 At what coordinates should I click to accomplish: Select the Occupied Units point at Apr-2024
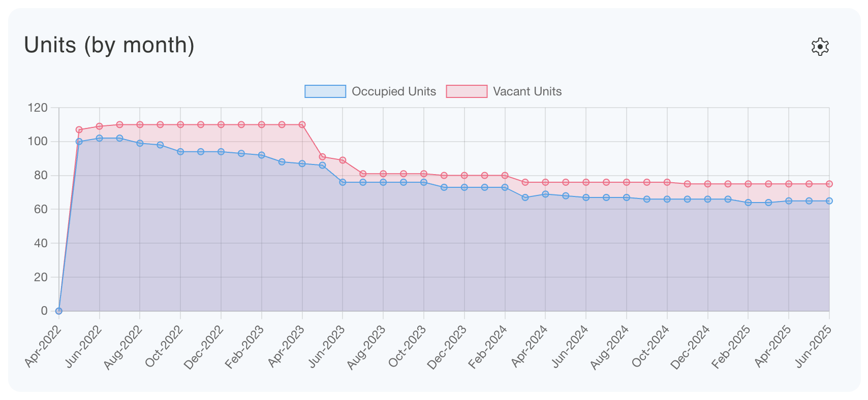[545, 194]
